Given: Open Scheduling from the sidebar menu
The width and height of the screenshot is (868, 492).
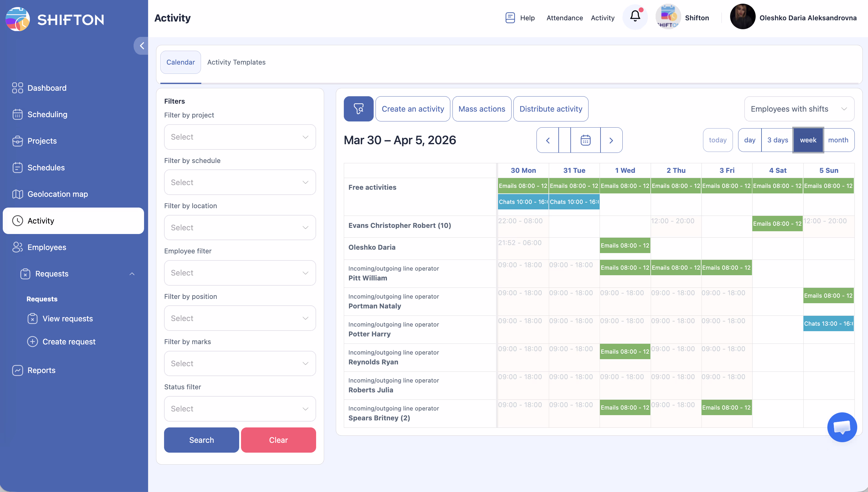Looking at the screenshot, I should click(x=47, y=114).
